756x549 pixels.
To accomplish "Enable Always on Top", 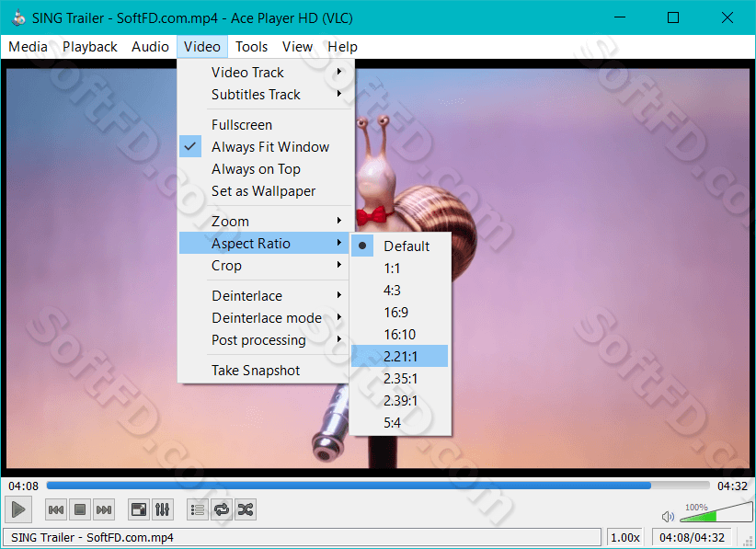I will click(x=264, y=169).
